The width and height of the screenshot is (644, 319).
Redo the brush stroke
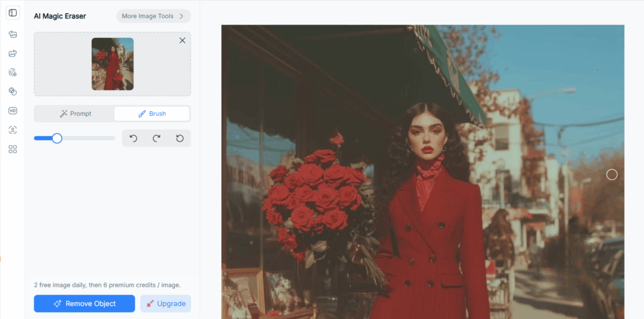coord(157,138)
